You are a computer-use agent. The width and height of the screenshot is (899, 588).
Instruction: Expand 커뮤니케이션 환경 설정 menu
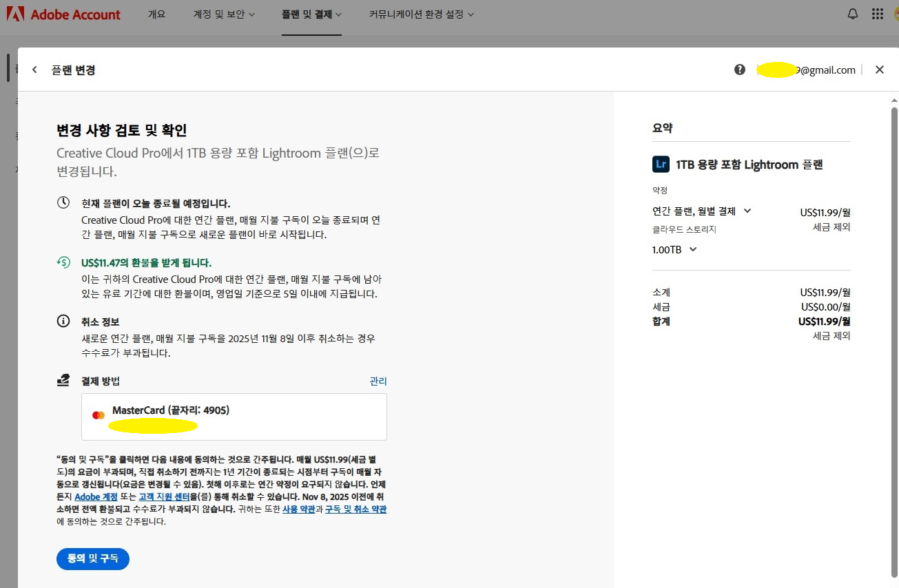422,14
